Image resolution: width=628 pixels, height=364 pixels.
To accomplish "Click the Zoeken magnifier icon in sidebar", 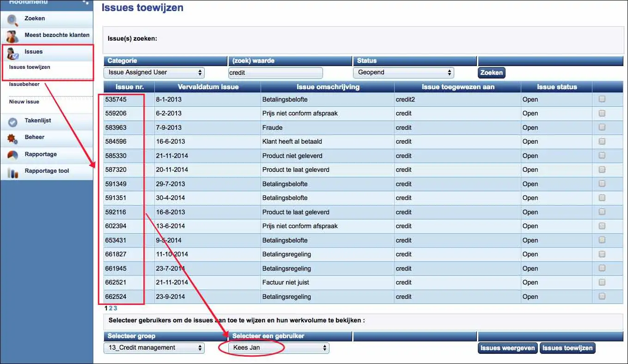I will point(13,19).
